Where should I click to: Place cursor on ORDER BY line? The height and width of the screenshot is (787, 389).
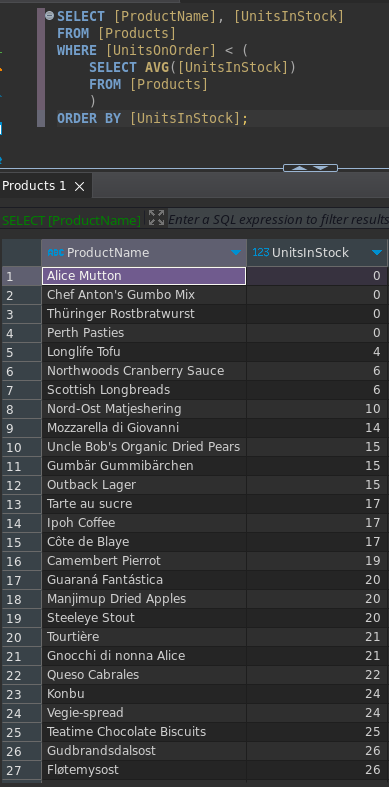pyautogui.click(x=222, y=118)
